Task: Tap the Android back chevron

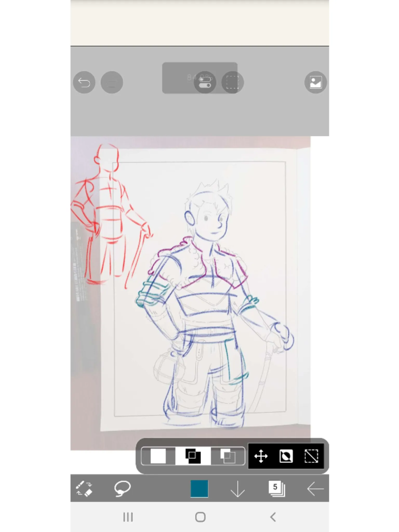Action: click(x=273, y=517)
